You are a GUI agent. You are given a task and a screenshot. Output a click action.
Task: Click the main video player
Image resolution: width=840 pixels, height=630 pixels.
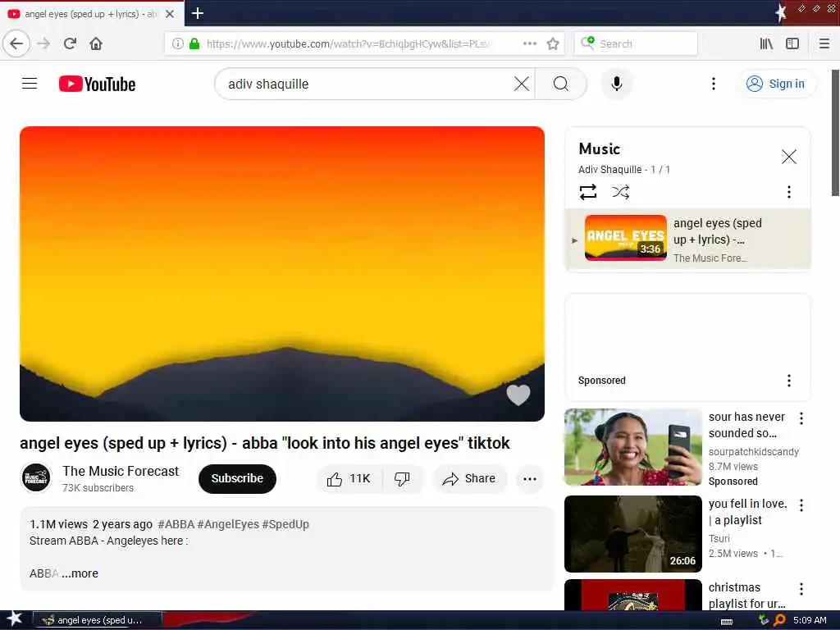tap(282, 274)
